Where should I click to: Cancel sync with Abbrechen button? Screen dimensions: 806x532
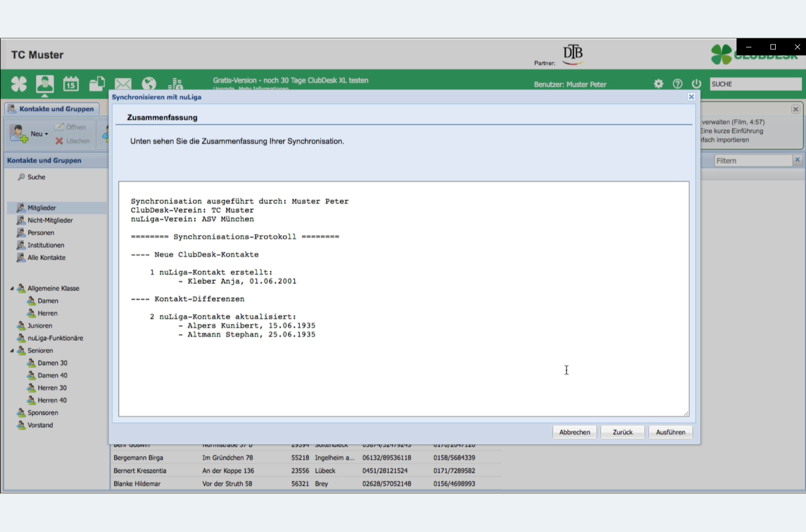pos(574,432)
